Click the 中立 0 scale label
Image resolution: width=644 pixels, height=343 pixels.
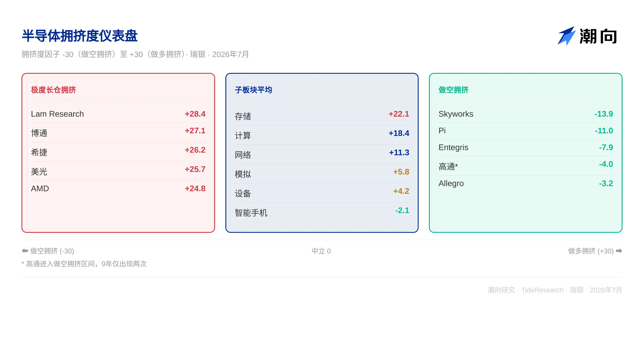tap(321, 251)
